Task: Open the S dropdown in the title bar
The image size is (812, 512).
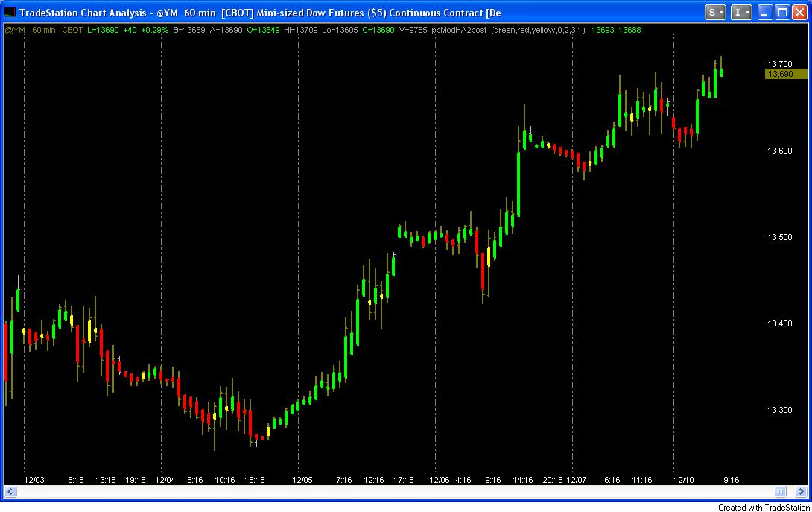Action: coord(715,13)
